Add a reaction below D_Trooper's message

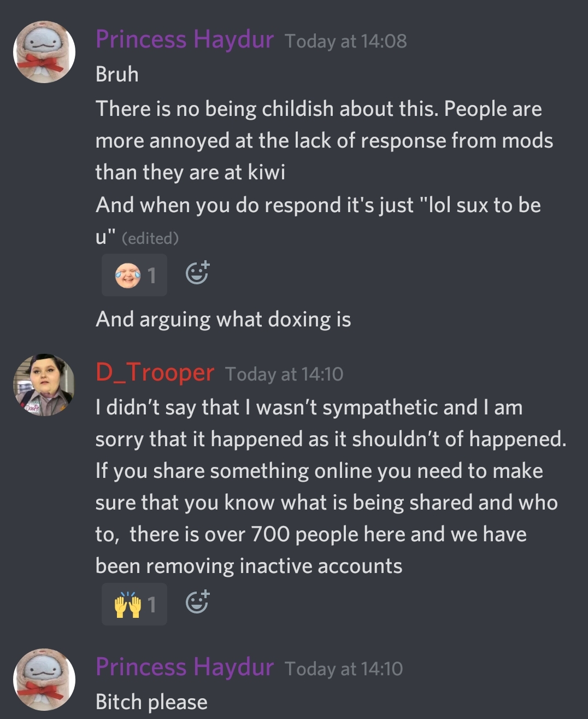pyautogui.click(x=197, y=603)
